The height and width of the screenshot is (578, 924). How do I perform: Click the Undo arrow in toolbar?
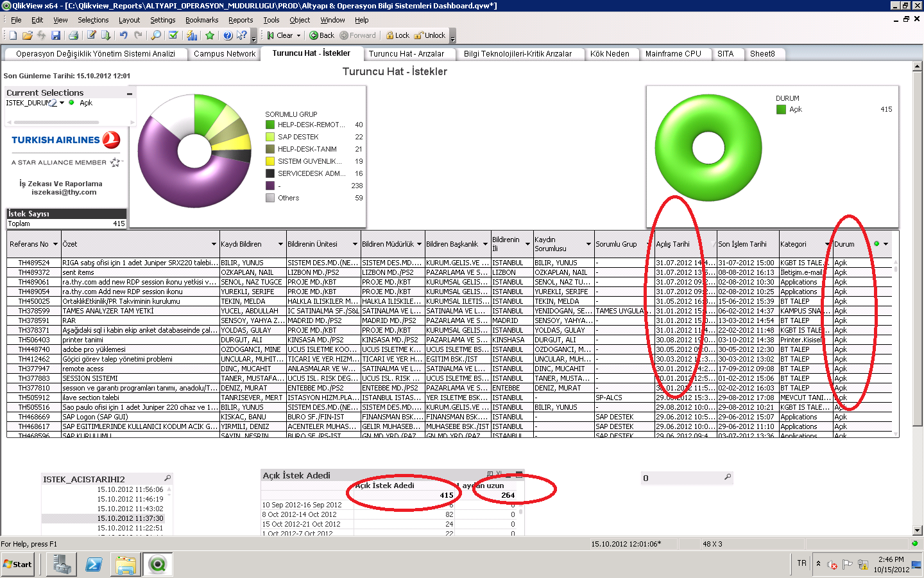pyautogui.click(x=123, y=35)
